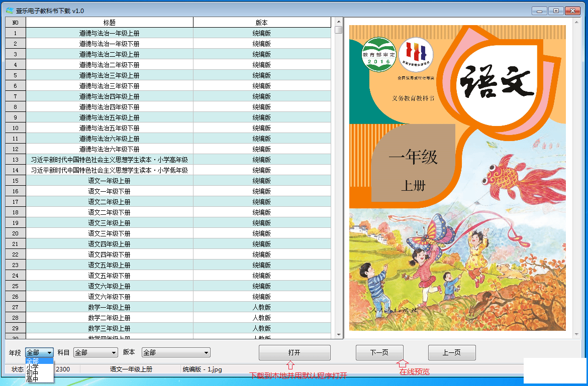Viewport: 588px width, 386px height.
Task: Minimize the 萱乐电子教科书下载 window
Action: coord(539,11)
